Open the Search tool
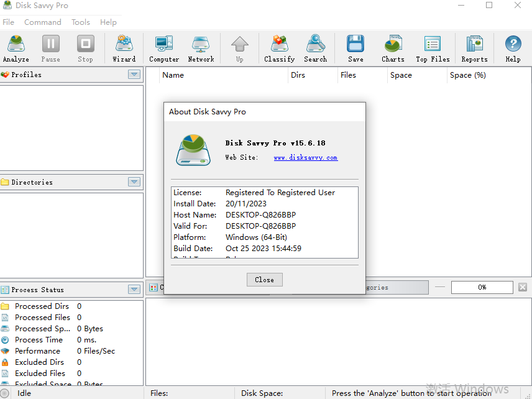Screen dimensions: 532x399 click(315, 48)
